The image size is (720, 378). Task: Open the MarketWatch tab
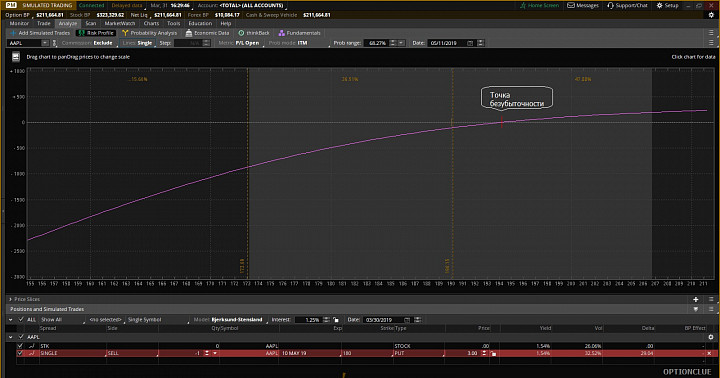120,23
